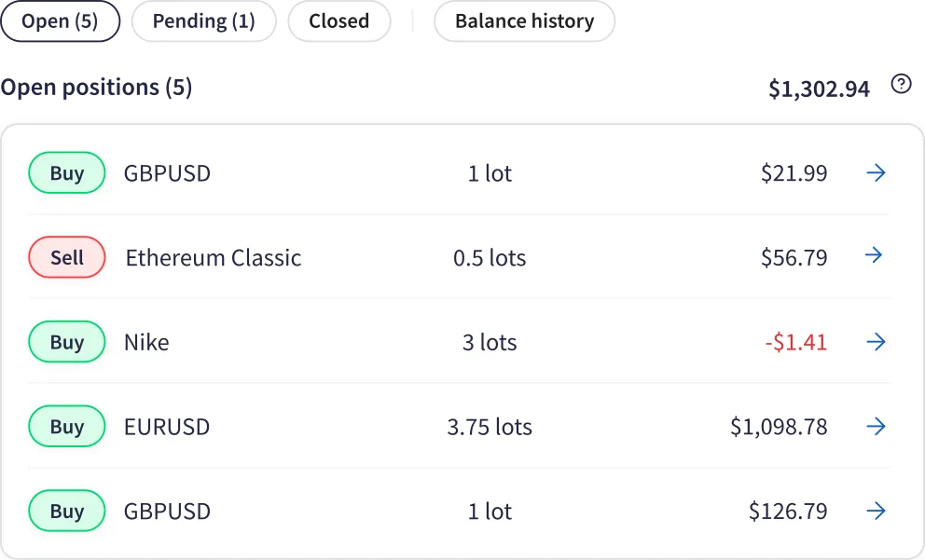This screenshot has width=925, height=560.
Task: Select the Sell badge on Ethereum Classic
Action: click(x=66, y=257)
